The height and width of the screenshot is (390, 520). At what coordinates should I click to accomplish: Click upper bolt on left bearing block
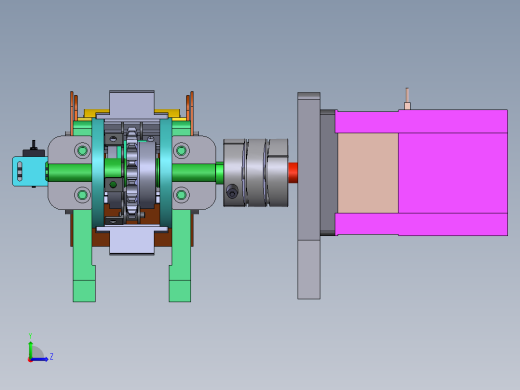[82, 150]
